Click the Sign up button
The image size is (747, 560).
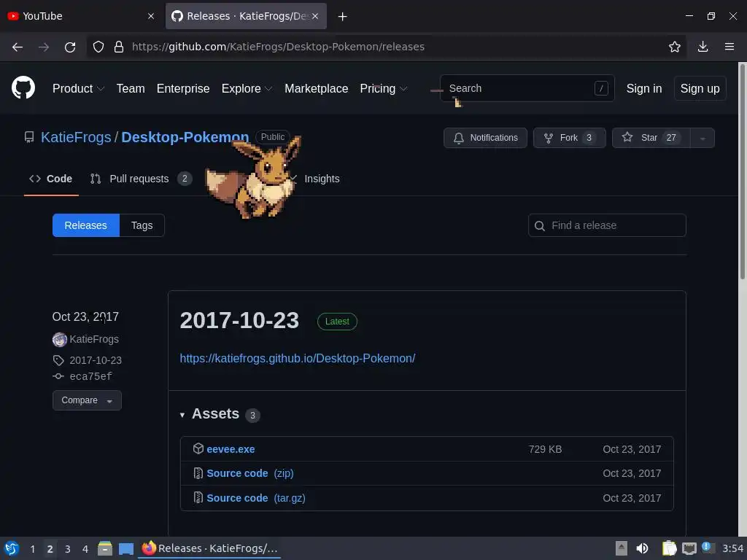[700, 88]
